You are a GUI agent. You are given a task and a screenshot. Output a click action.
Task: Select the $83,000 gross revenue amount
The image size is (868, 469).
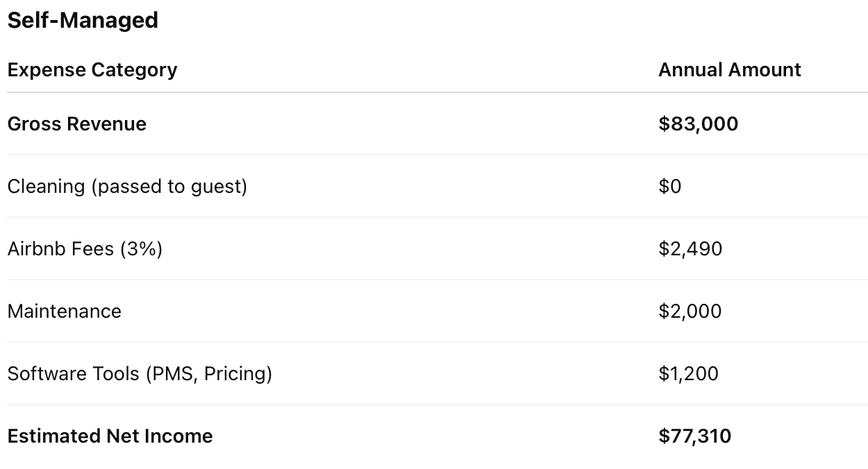click(698, 124)
